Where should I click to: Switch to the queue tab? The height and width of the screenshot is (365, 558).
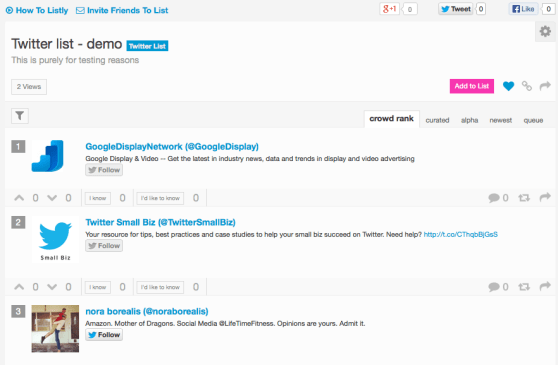(533, 120)
